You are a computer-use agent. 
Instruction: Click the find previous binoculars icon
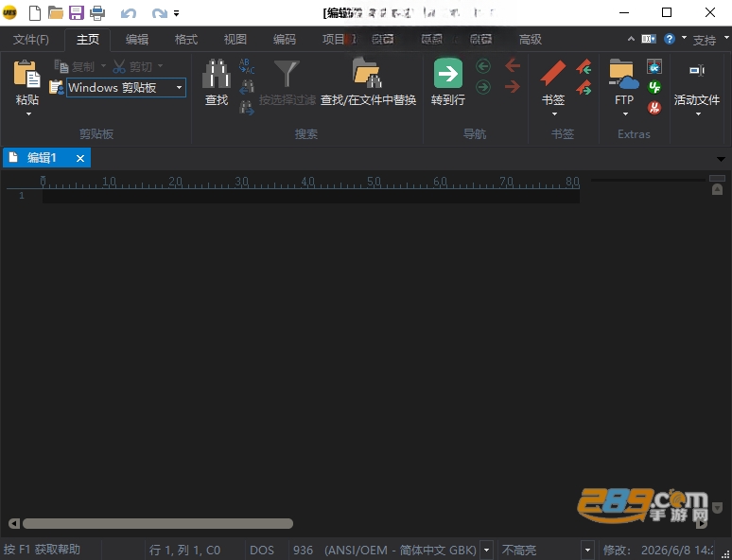247,87
